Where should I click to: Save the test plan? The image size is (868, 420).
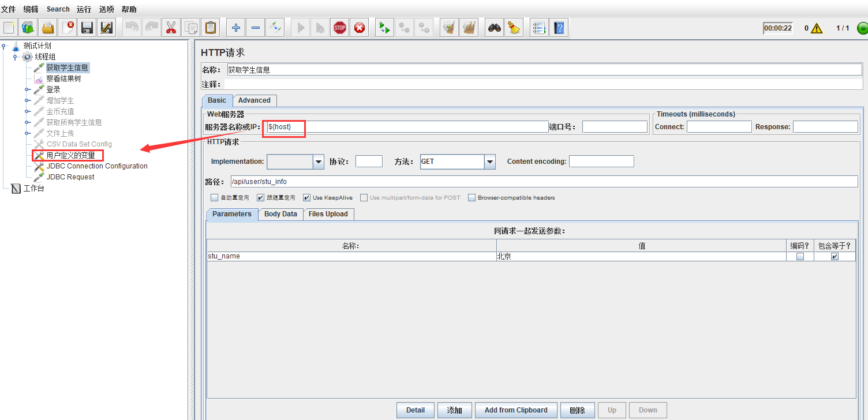pyautogui.click(x=87, y=27)
